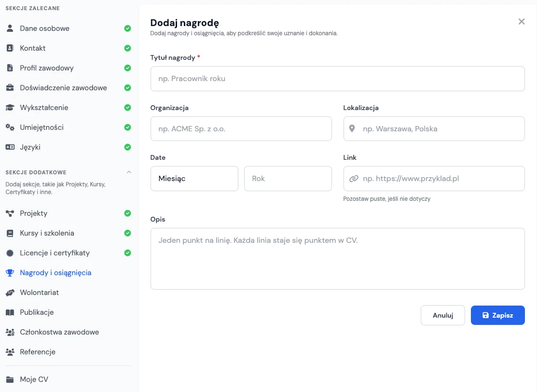This screenshot has width=537, height=392.
Task: Go to Wolontariat section
Action: 68,293
